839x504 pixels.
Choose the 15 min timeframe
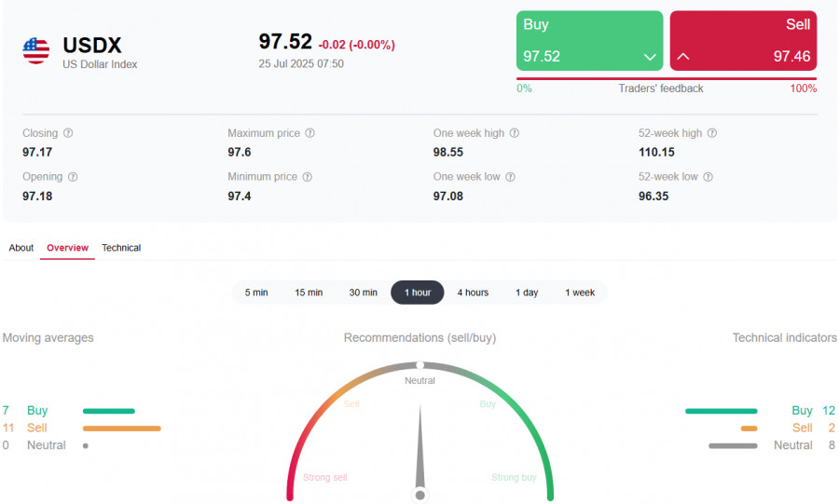pos(309,293)
